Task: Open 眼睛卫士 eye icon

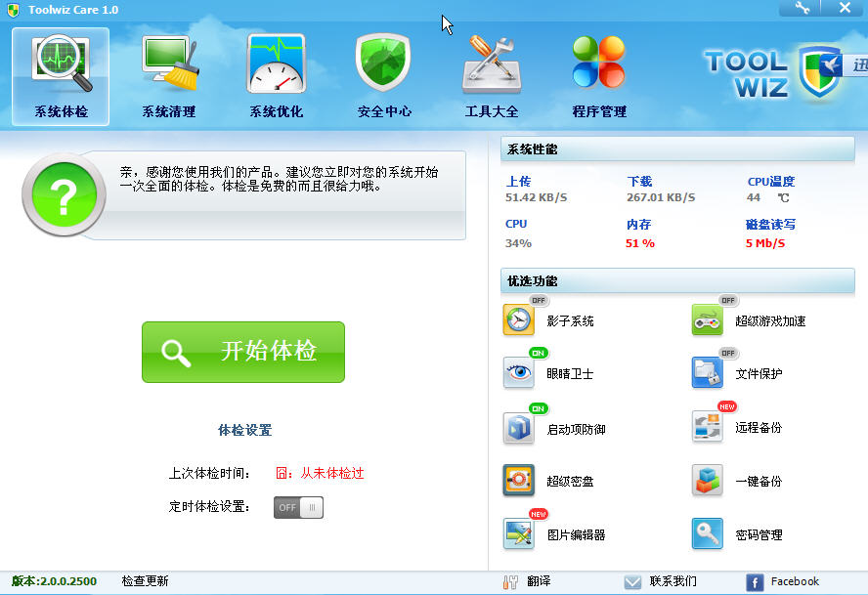Action: click(x=519, y=372)
